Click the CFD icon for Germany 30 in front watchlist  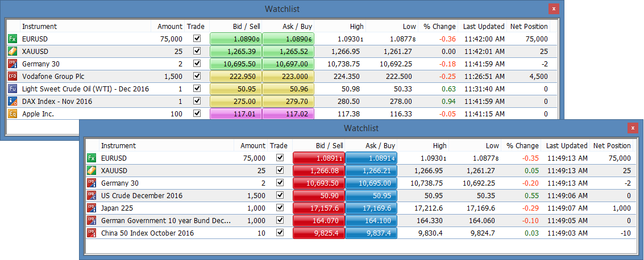coord(91,183)
